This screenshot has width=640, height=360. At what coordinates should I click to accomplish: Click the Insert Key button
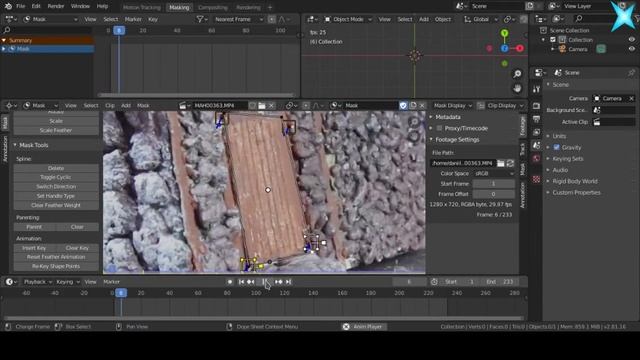point(34,248)
